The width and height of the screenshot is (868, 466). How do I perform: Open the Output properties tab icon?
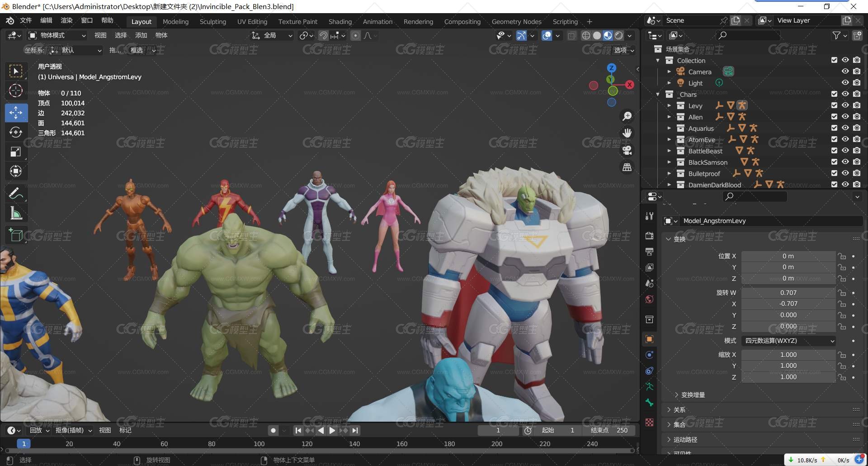coord(650,252)
